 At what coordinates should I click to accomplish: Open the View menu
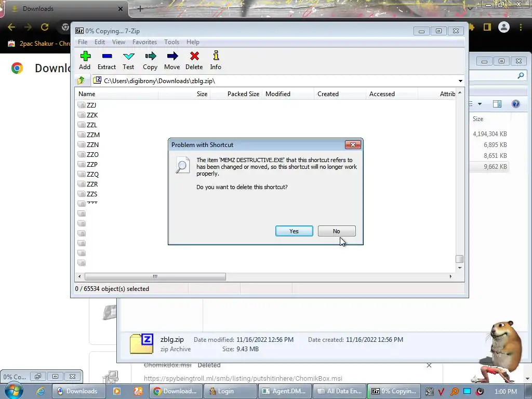119,42
